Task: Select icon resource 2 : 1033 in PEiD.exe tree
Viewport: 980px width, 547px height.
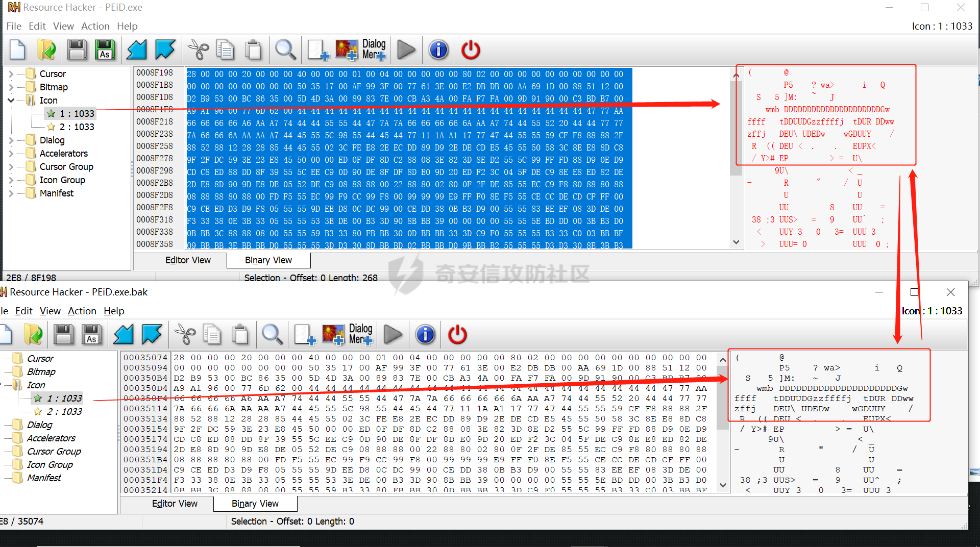Action: point(77,127)
